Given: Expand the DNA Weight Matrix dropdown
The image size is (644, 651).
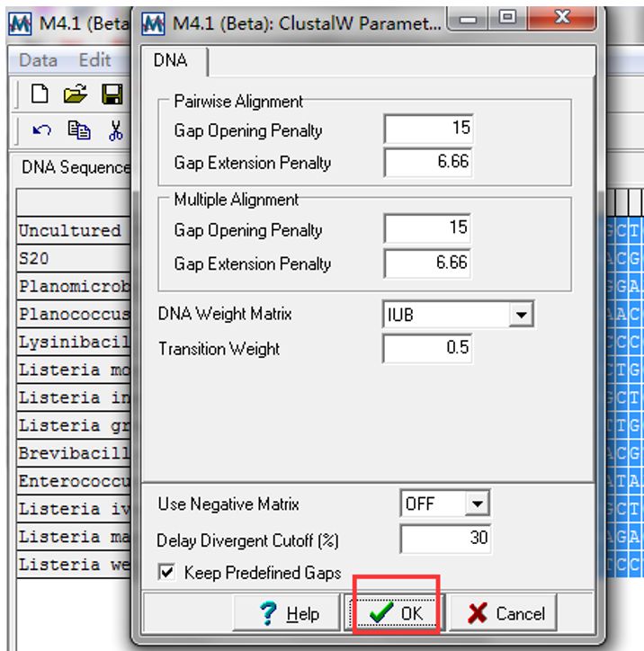Looking at the screenshot, I should pos(519,316).
